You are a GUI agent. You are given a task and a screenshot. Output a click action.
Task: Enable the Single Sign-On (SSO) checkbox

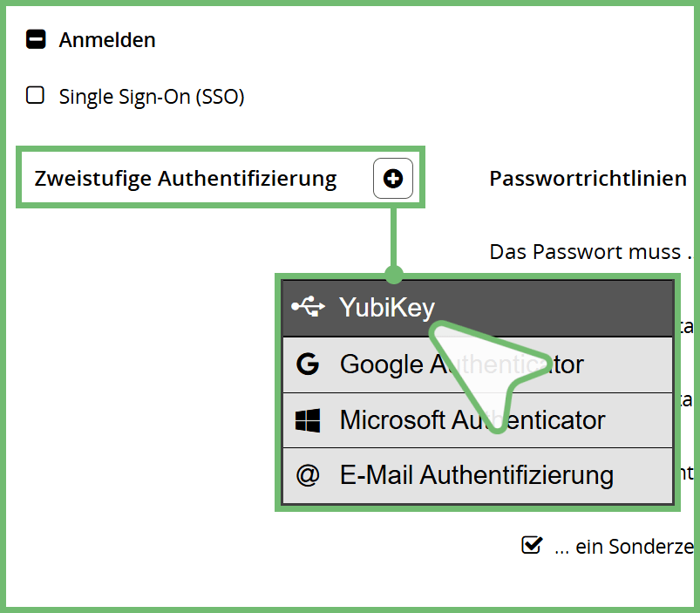point(35,95)
